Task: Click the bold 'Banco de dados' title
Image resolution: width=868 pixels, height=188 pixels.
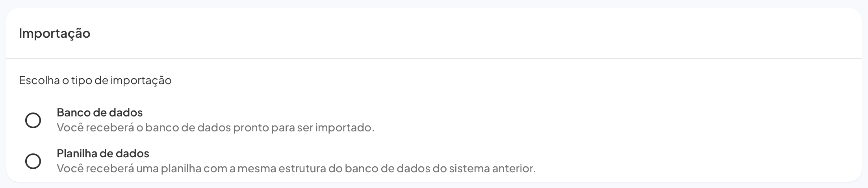Action: point(100,112)
